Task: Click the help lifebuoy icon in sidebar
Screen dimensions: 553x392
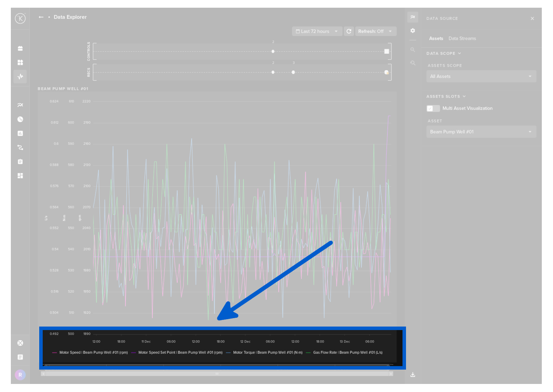Action: (20, 343)
